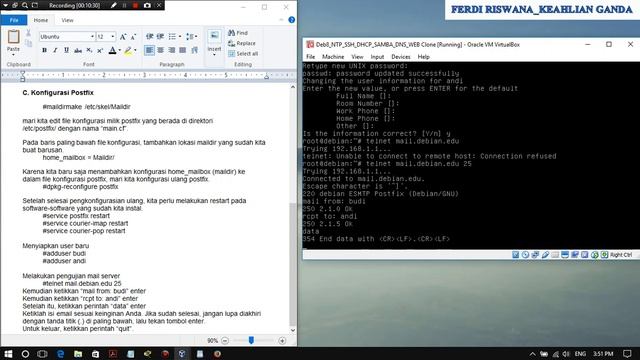The height and width of the screenshot is (360, 640).
Task: Click Grow font icon
Action: (x=123, y=37)
